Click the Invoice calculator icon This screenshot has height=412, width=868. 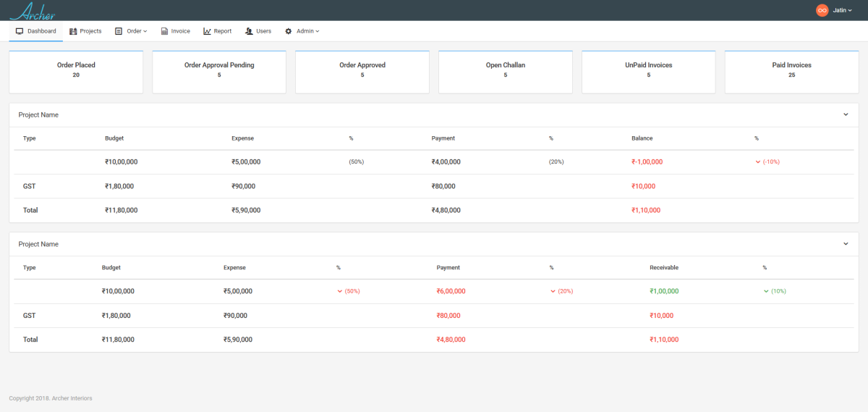pyautogui.click(x=164, y=31)
